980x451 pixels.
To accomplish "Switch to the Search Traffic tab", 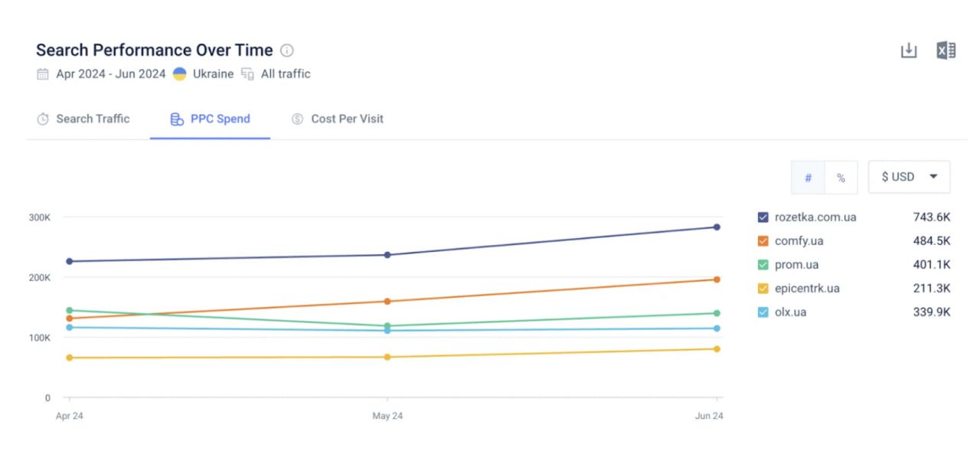I will coord(84,119).
